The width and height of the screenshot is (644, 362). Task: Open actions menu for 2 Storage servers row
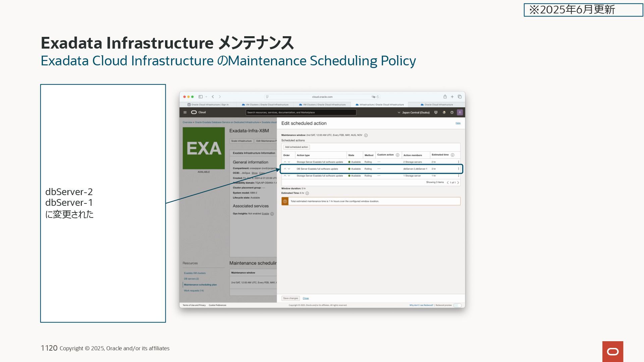459,162
